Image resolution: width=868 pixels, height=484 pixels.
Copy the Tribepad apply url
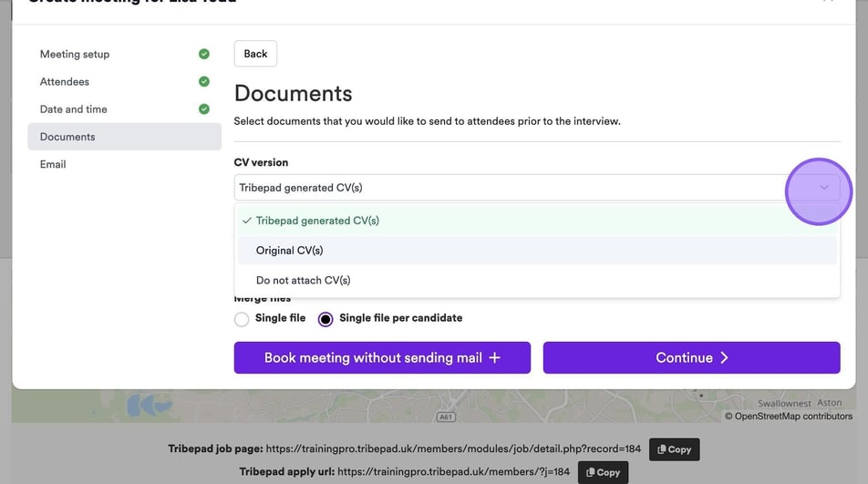click(603, 472)
